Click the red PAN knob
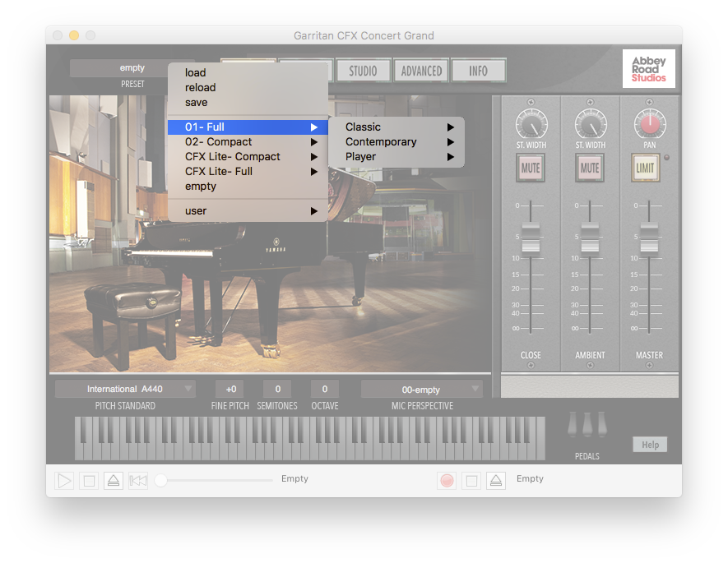The image size is (728, 563). pyautogui.click(x=650, y=124)
